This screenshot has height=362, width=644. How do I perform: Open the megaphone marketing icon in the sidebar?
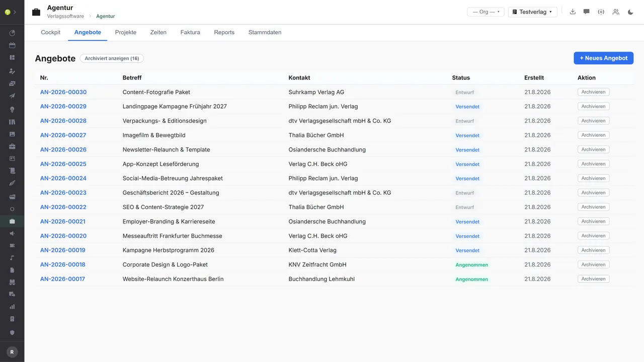12,233
